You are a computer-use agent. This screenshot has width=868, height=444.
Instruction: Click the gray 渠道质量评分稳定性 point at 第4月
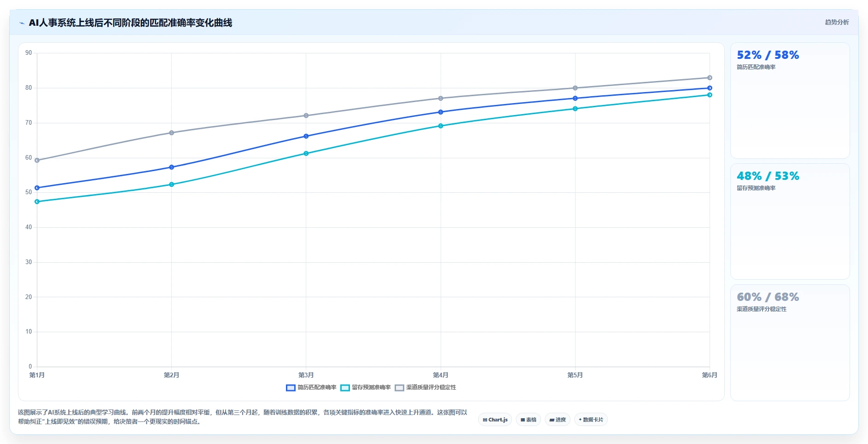pos(441,98)
